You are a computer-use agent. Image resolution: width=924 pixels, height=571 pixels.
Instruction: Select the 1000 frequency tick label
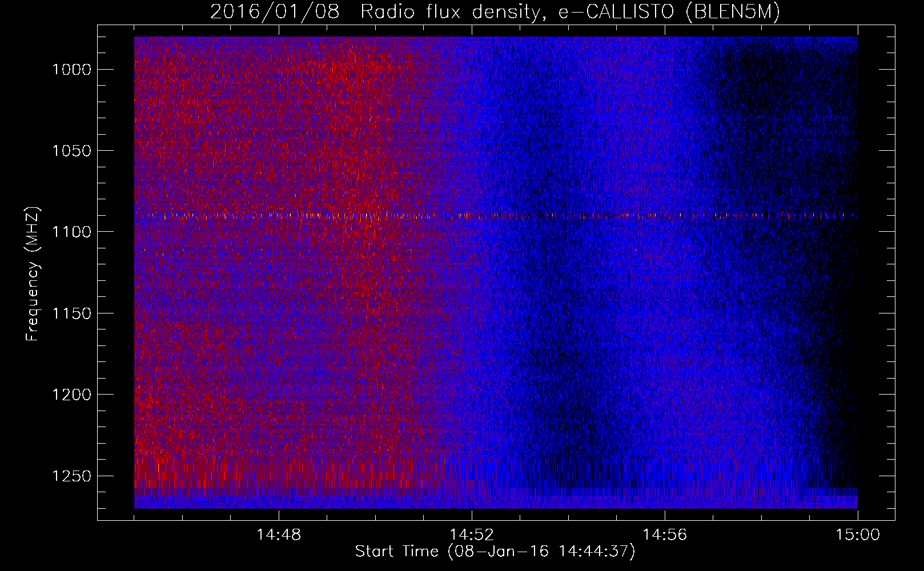click(71, 70)
